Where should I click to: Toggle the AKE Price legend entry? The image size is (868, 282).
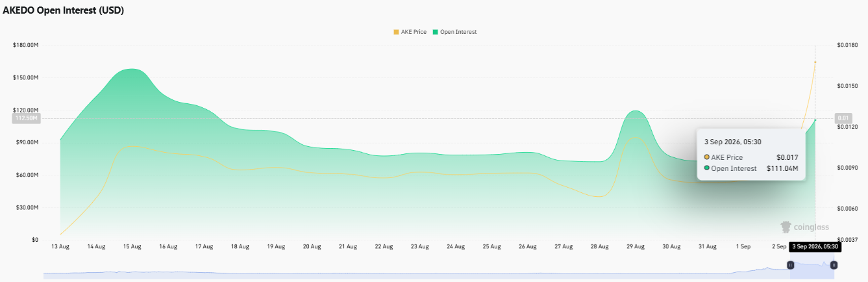pyautogui.click(x=410, y=32)
